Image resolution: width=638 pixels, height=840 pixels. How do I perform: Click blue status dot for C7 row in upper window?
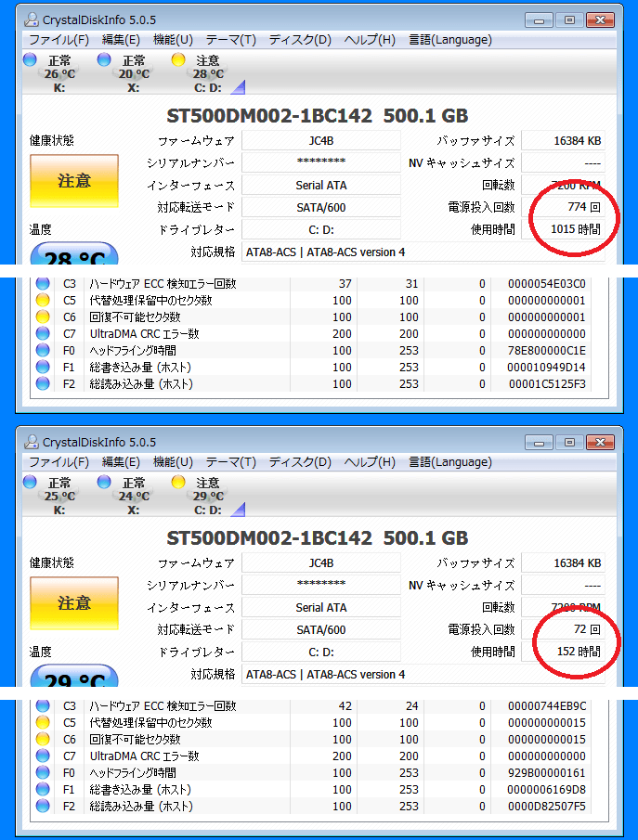click(43, 333)
